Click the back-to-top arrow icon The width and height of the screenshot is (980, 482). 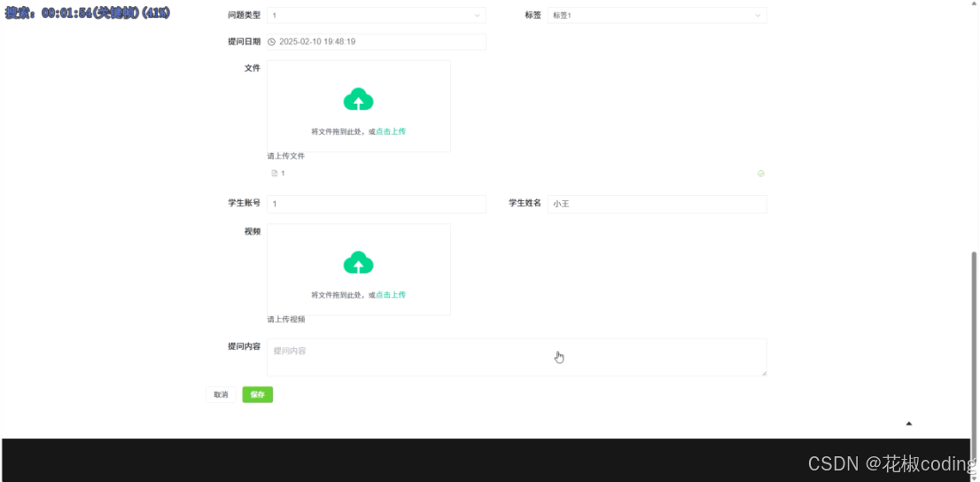coord(909,424)
